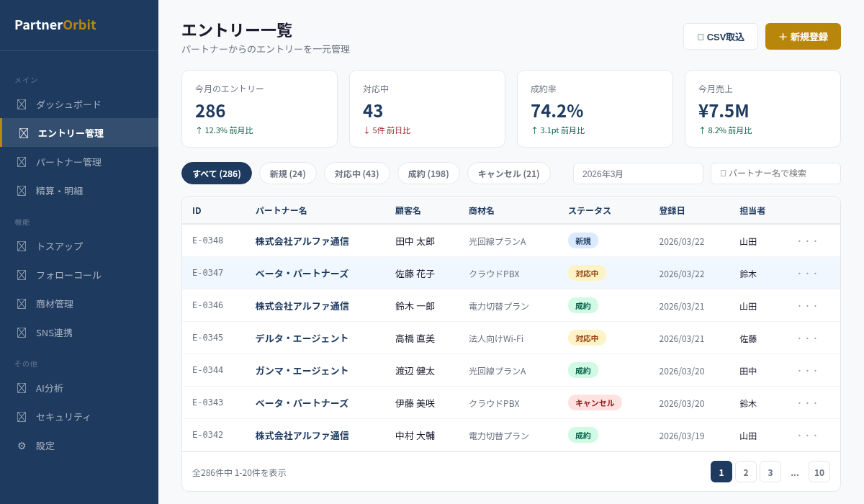Jump to page 10 in pagination

point(819,472)
